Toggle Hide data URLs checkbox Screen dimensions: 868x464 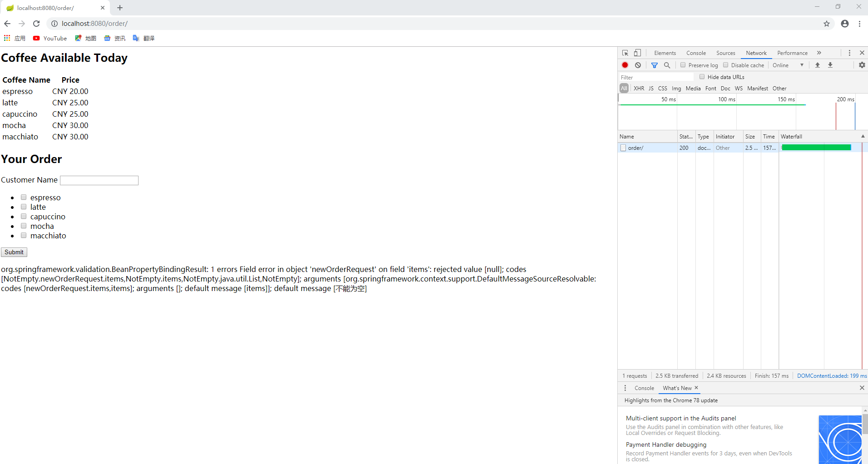[702, 77]
